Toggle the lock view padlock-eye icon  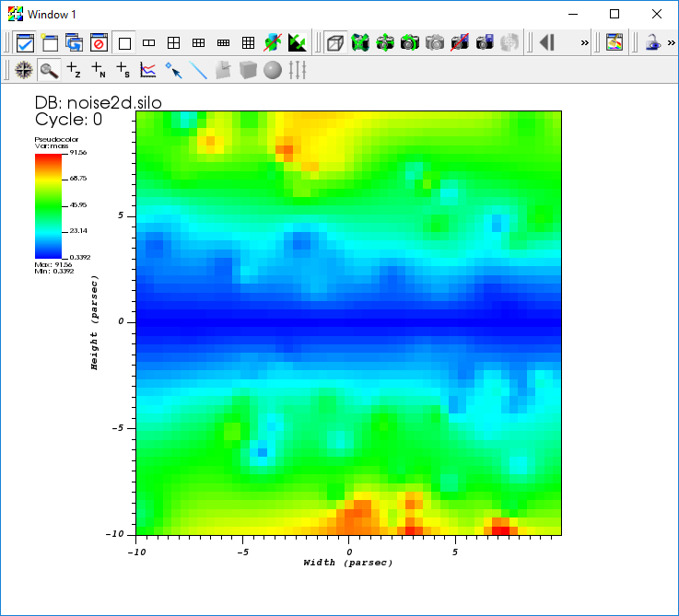click(653, 43)
